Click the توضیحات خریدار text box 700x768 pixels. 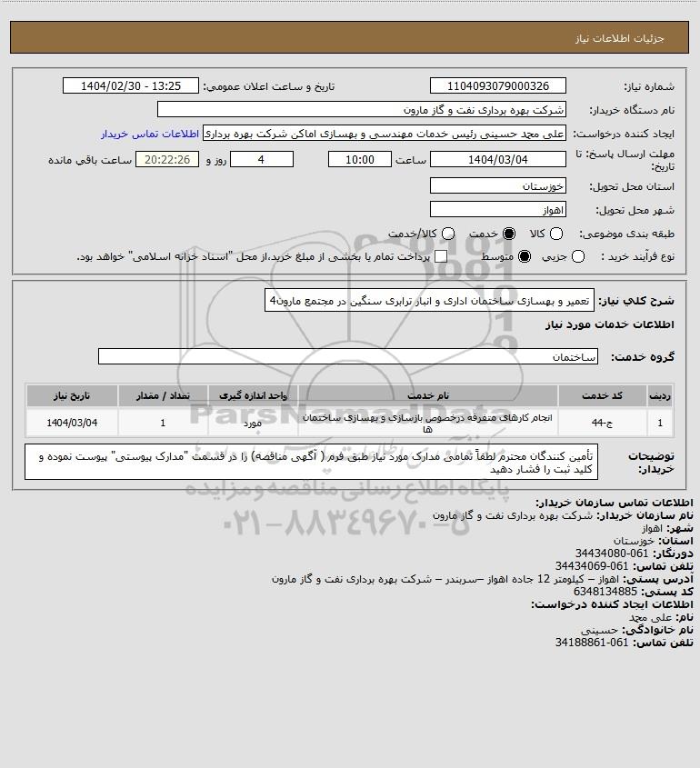coord(311,462)
